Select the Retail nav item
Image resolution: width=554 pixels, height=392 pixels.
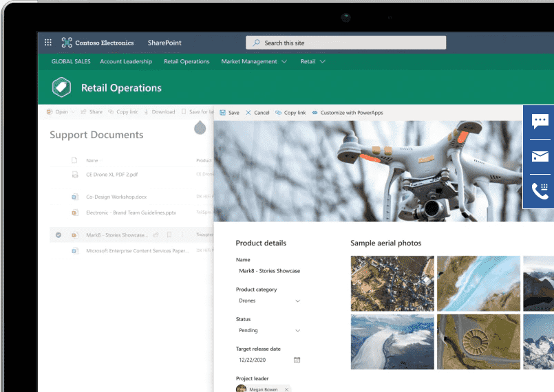[308, 61]
